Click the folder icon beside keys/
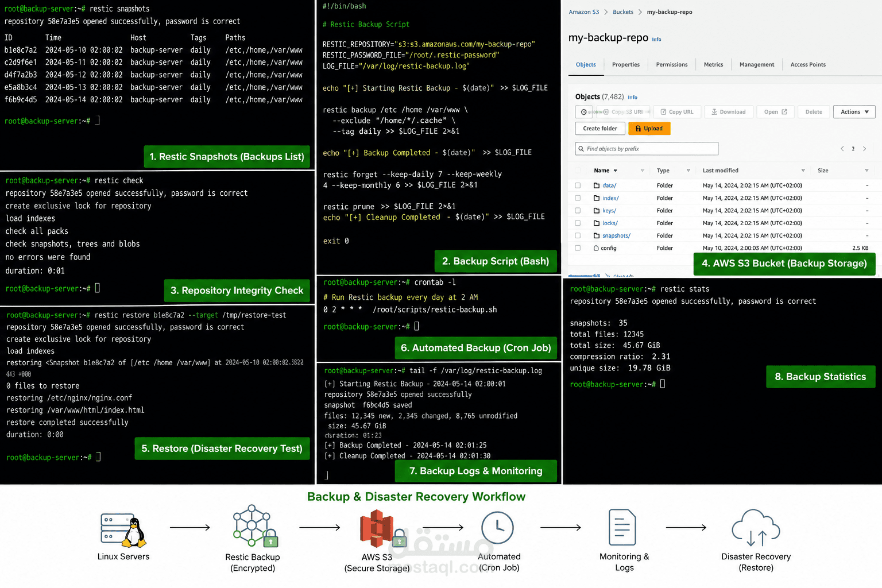This screenshot has height=588, width=882. click(597, 211)
